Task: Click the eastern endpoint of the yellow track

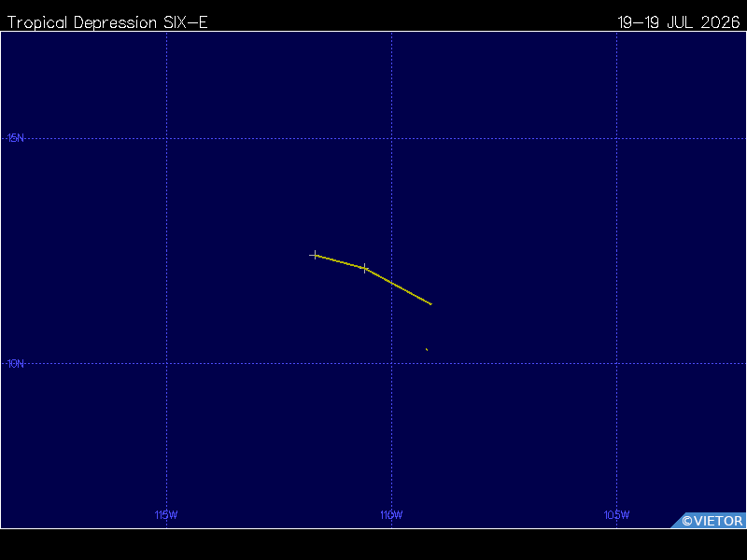Action: pyautogui.click(x=430, y=304)
